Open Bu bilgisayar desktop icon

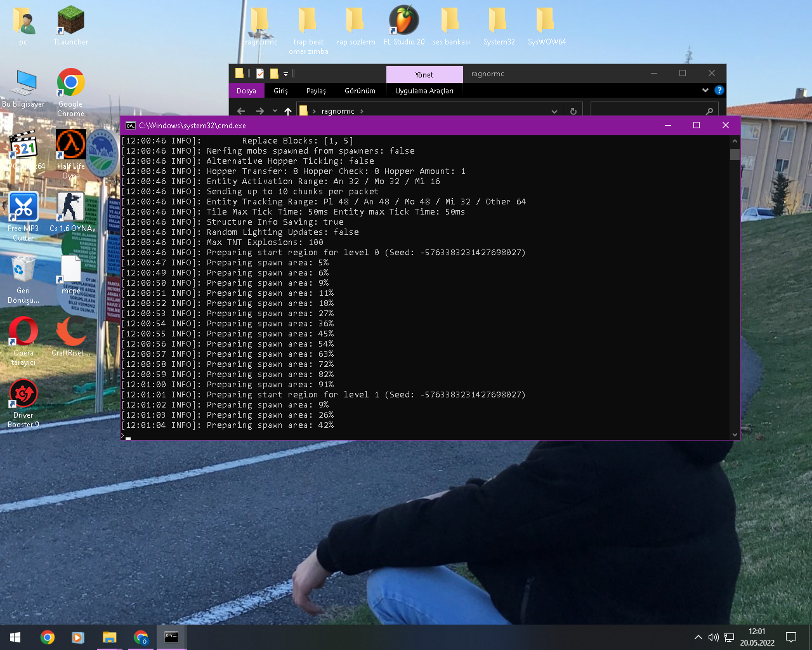[23, 88]
